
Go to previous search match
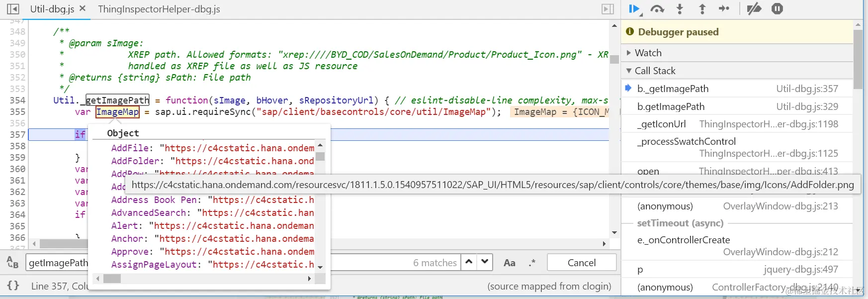tap(469, 262)
